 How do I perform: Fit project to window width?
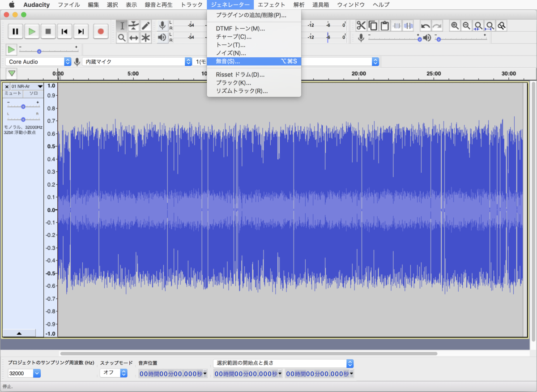tap(490, 26)
